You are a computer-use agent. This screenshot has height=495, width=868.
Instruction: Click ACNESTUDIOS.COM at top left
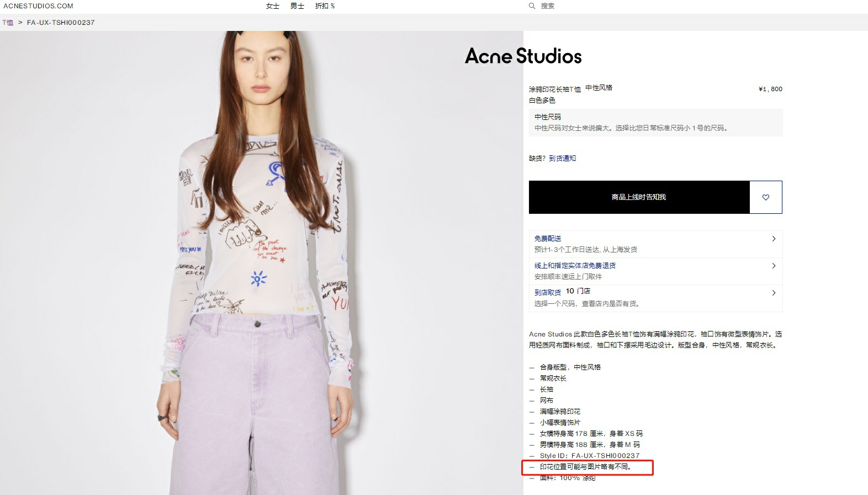tap(38, 6)
